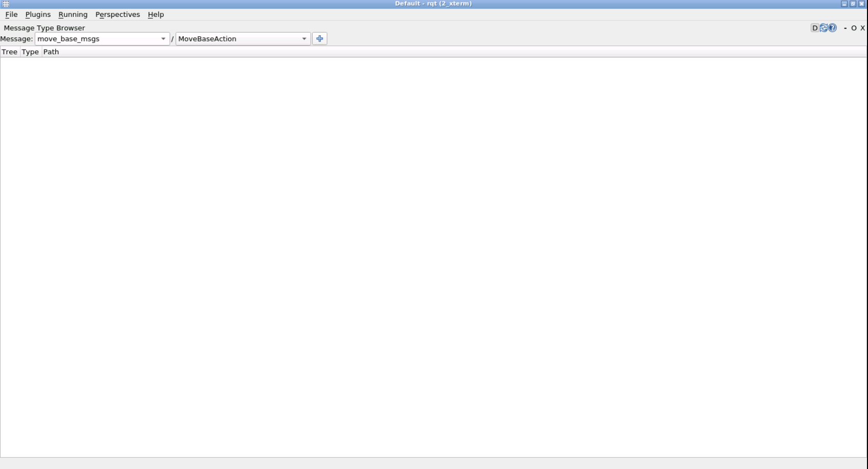Open the move_base_msgs package dropdown
This screenshot has width=868, height=469.
pyautogui.click(x=102, y=39)
